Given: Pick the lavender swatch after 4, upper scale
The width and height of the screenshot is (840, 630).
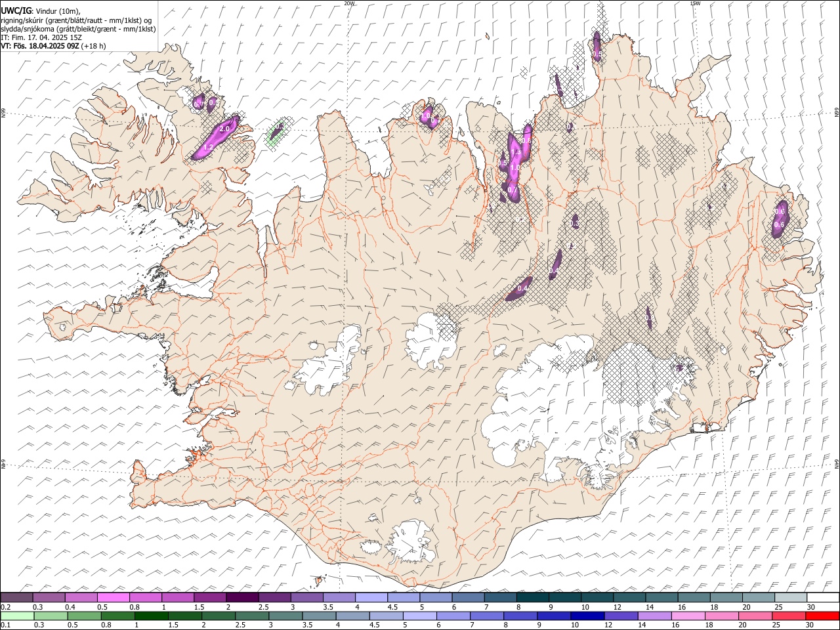Looking at the screenshot, I should (x=371, y=598).
